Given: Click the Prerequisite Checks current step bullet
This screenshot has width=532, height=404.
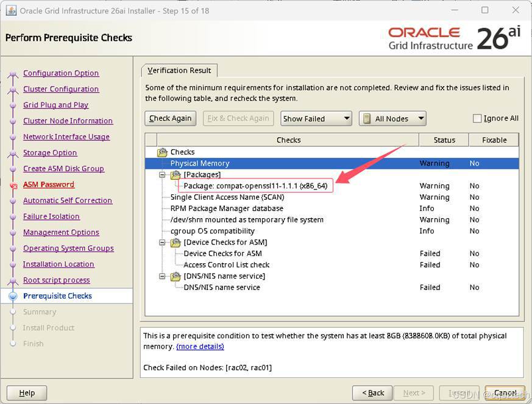Looking at the screenshot, I should coord(13,296).
